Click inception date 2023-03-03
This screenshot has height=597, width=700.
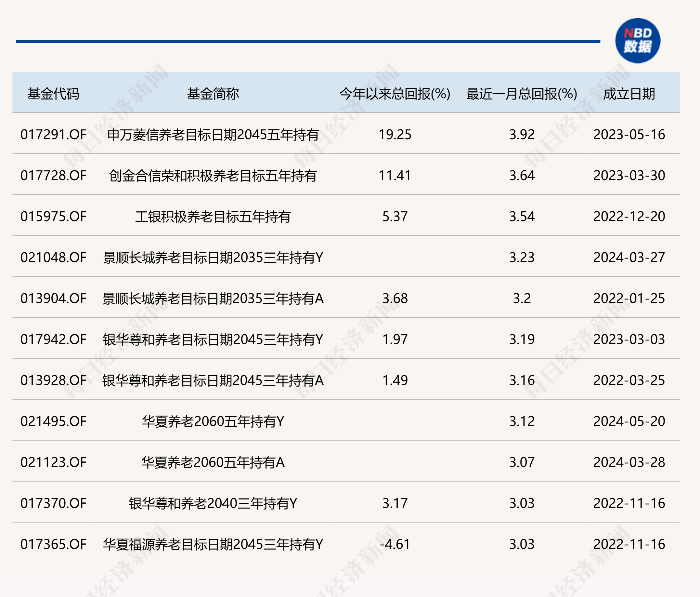click(x=629, y=339)
